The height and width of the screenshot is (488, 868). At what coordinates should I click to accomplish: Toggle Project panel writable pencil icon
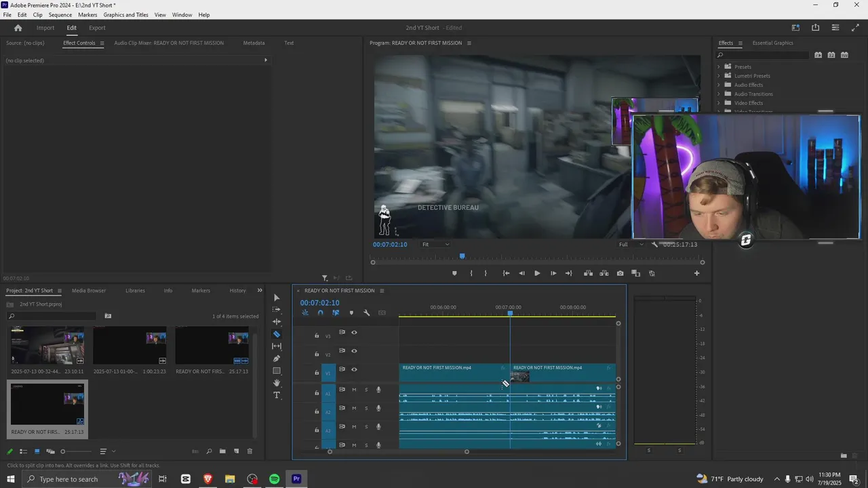(x=10, y=451)
